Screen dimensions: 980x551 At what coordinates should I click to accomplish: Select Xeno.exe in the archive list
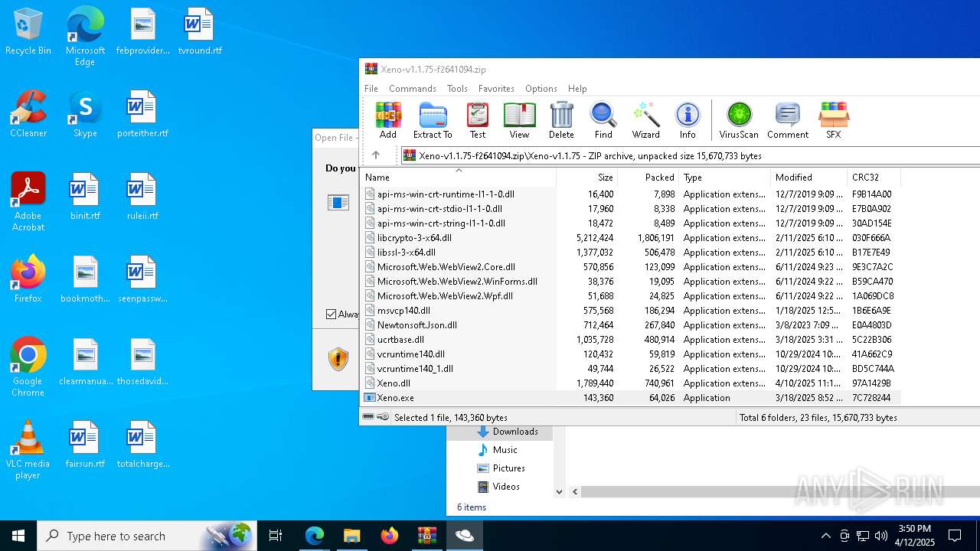631,398
